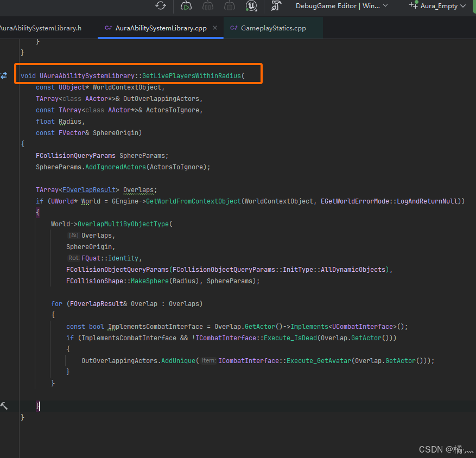
Task: Click the OutOverlappingActors parameter declaration
Action: tap(161, 99)
